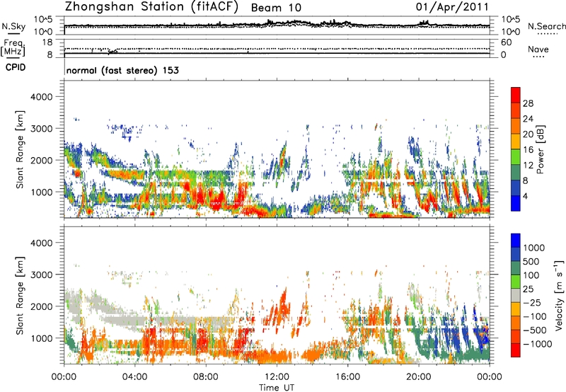The image size is (566, 392).
Task: Click the Velocity [m s-1] color bar title
Action: point(559,295)
